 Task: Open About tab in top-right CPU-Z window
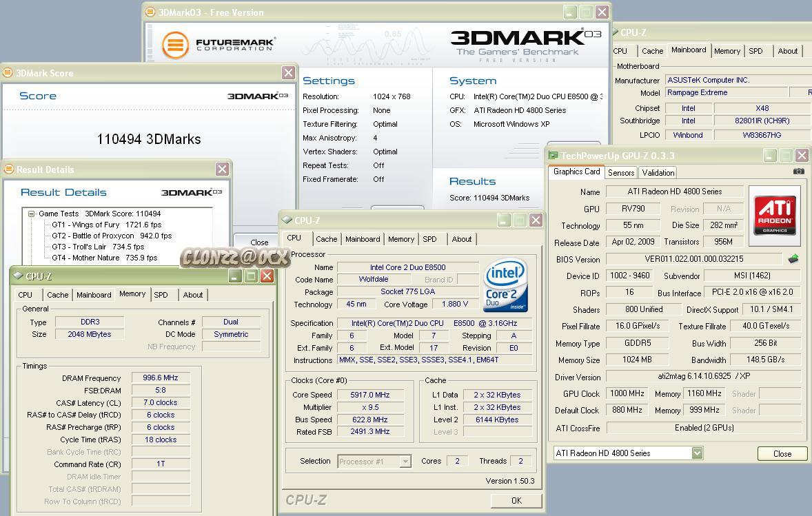(788, 51)
